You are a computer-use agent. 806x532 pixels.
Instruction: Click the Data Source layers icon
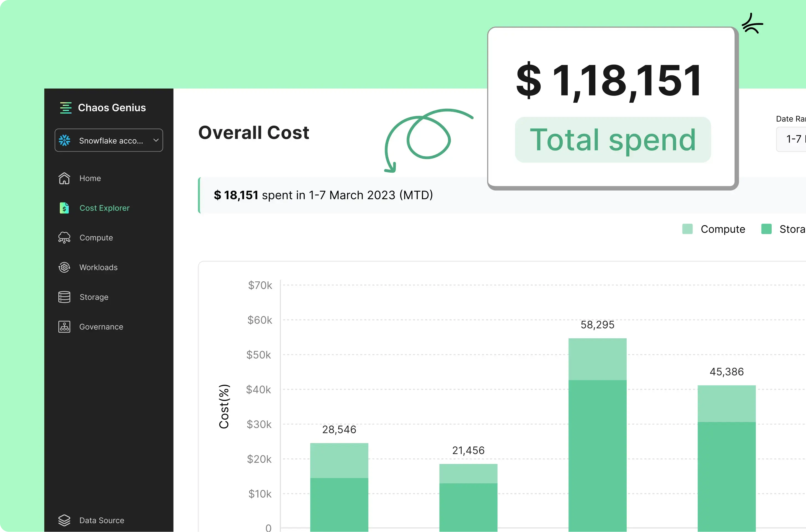(64, 520)
